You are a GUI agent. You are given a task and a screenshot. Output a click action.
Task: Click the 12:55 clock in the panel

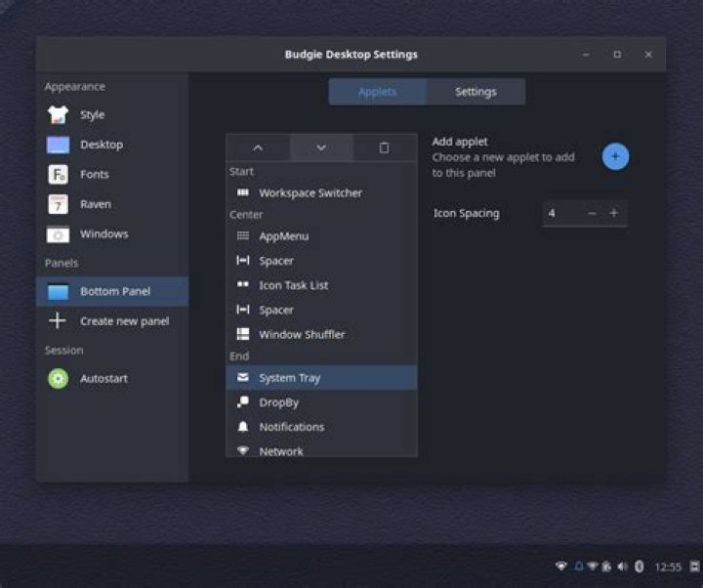point(668,567)
